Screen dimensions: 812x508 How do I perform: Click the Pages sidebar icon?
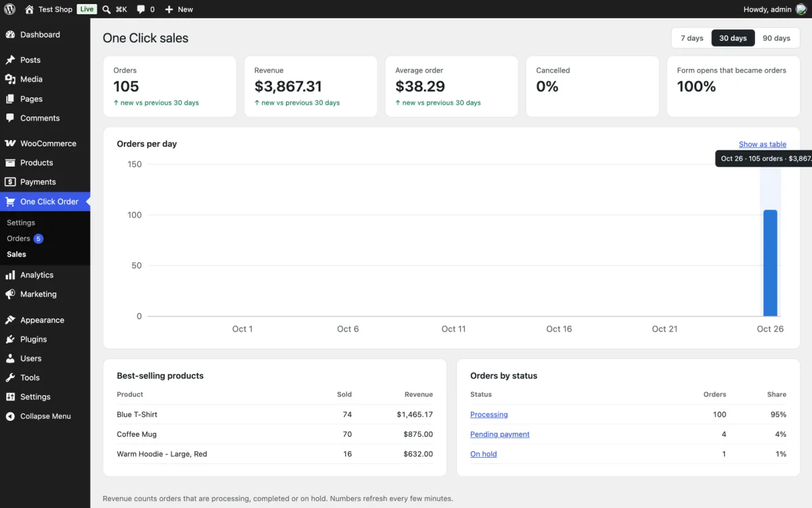10,99
